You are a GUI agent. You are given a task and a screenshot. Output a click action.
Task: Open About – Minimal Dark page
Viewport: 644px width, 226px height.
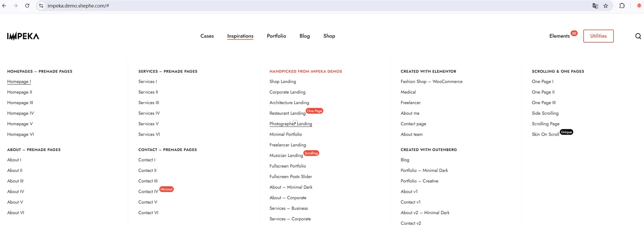tap(291, 187)
